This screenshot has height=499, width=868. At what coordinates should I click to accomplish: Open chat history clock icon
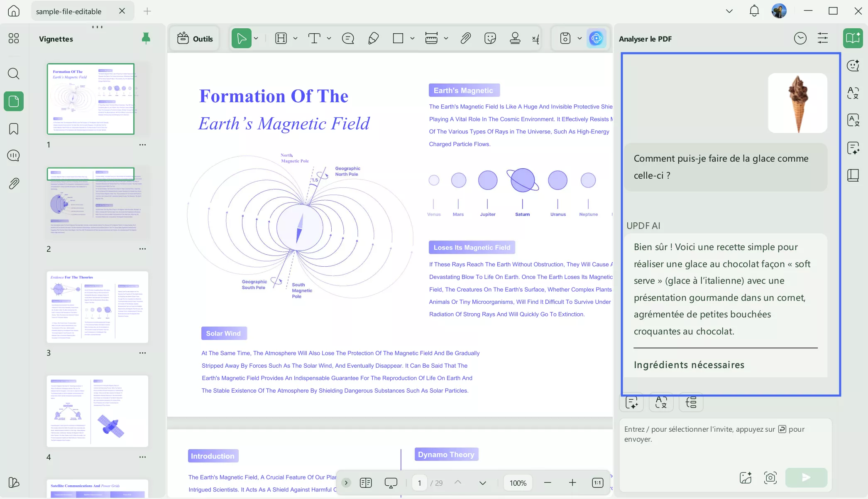[800, 39]
